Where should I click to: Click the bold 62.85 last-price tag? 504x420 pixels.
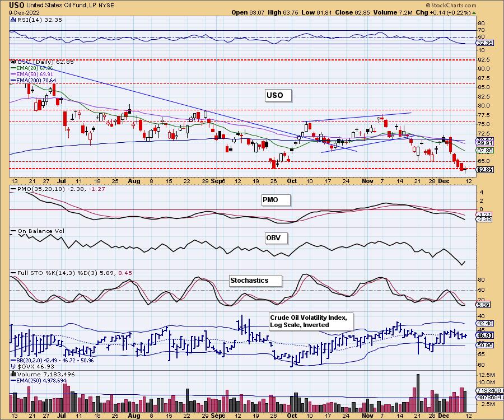coord(485,170)
